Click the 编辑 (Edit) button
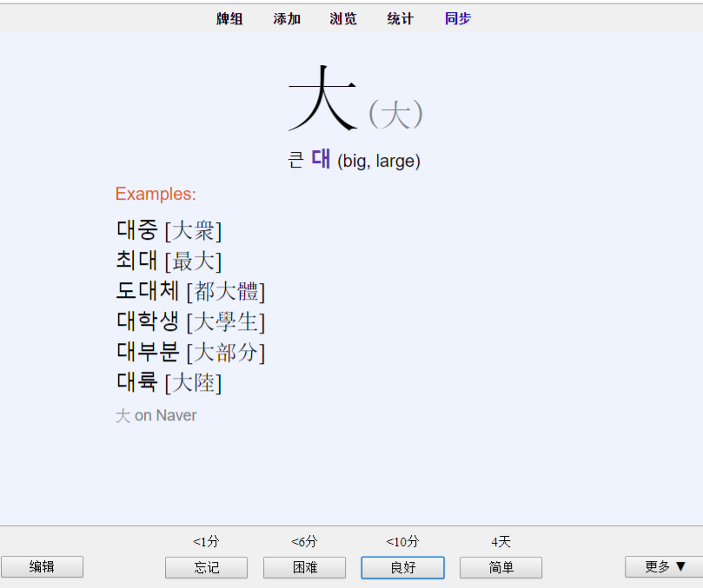Image resolution: width=703 pixels, height=588 pixels. point(42,567)
